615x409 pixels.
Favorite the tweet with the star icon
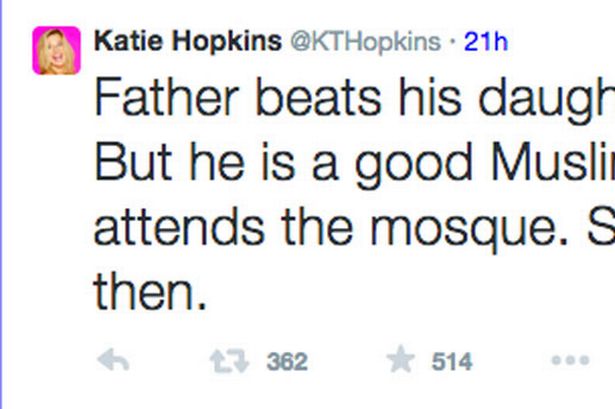(x=400, y=361)
